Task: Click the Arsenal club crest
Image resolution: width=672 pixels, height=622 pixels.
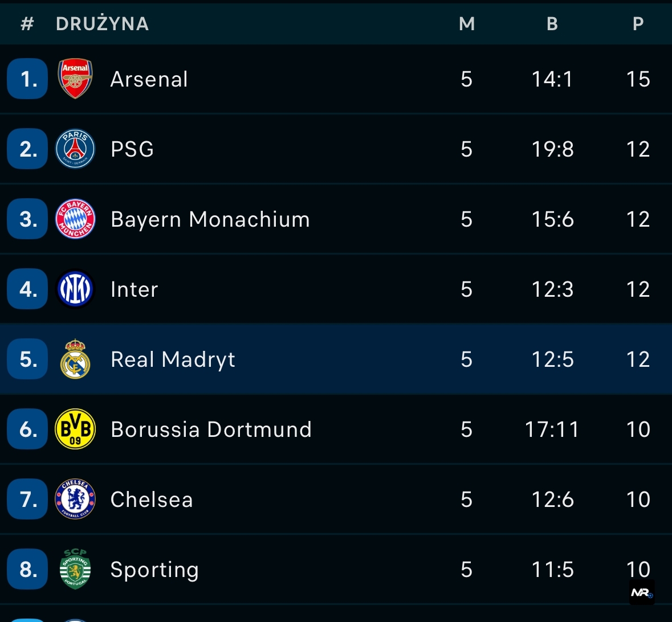Action: click(x=75, y=79)
